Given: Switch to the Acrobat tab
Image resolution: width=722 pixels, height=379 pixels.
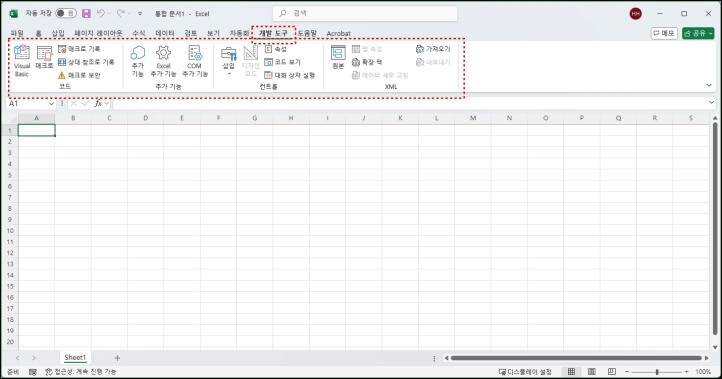Looking at the screenshot, I should click(x=338, y=33).
